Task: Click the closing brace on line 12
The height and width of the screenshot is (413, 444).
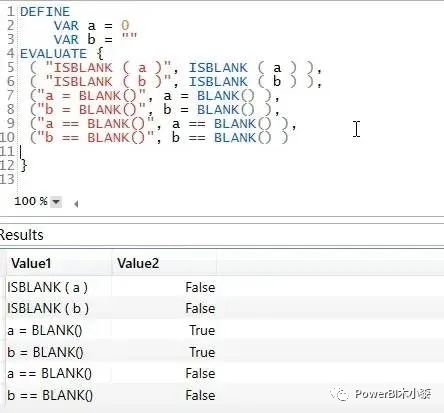Action: click(24, 166)
